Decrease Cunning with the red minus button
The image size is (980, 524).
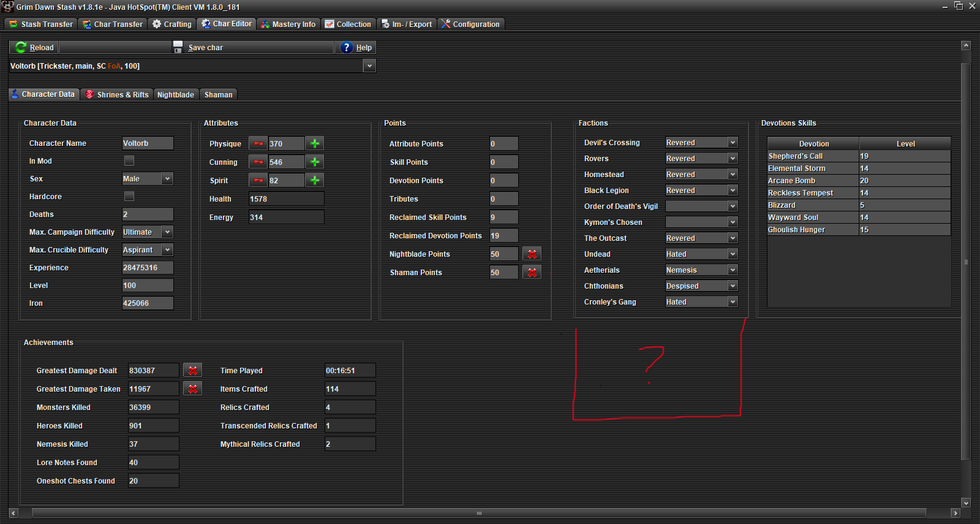[x=258, y=162]
